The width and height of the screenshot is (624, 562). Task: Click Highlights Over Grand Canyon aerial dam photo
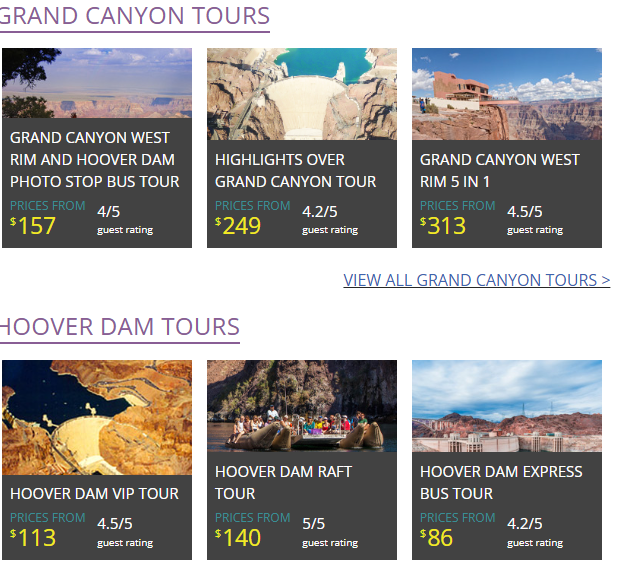coord(302,93)
